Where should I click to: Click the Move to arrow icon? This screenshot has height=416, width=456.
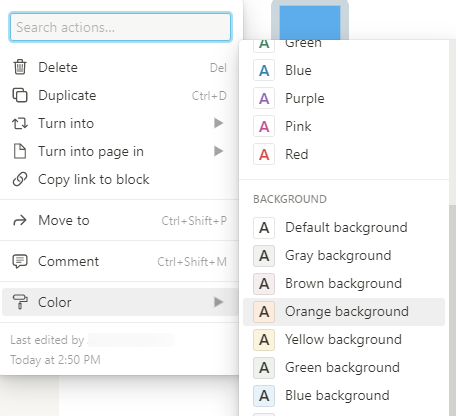pyautogui.click(x=20, y=220)
